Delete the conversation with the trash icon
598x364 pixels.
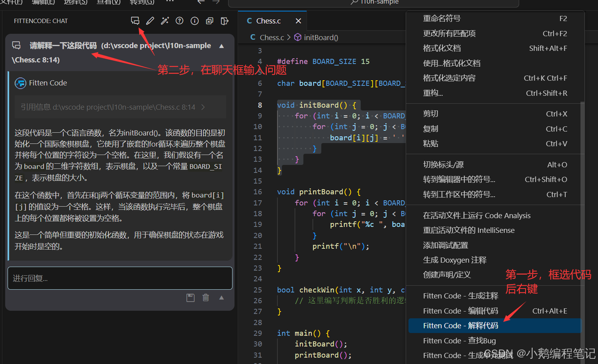point(206,298)
